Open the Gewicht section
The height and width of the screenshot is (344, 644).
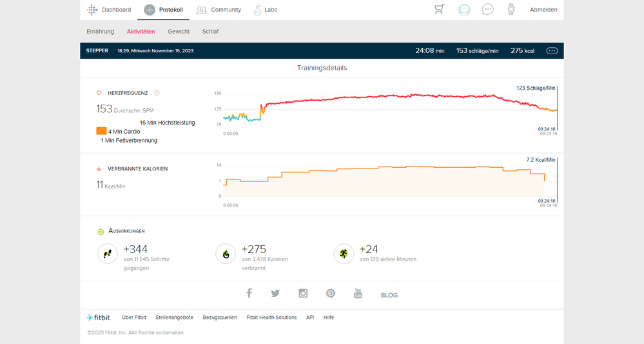point(179,31)
